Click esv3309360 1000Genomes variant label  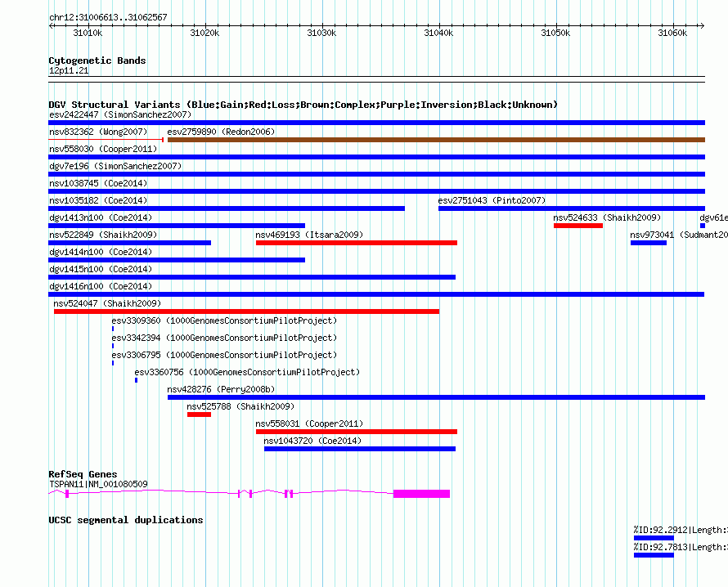pyautogui.click(x=224, y=320)
